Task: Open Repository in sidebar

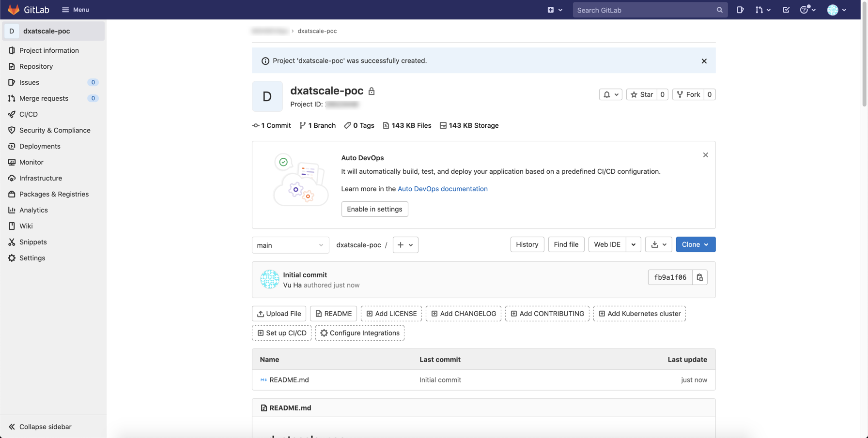Action: pos(53,66)
